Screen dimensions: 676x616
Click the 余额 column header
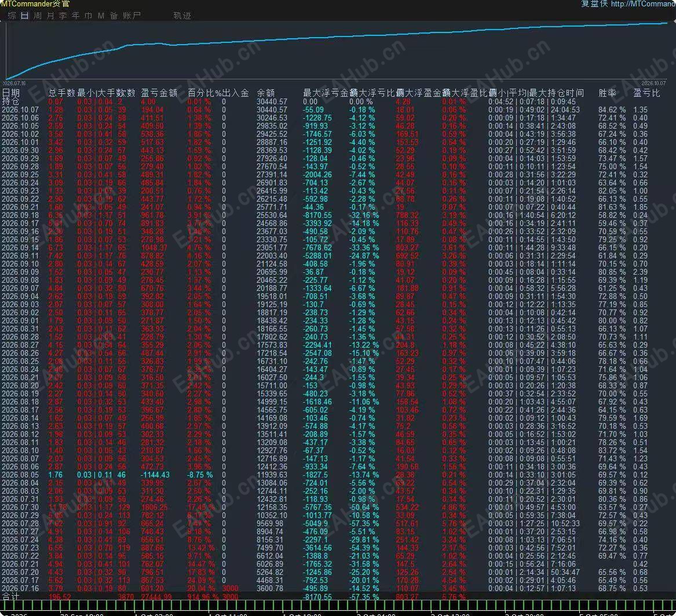[x=265, y=93]
